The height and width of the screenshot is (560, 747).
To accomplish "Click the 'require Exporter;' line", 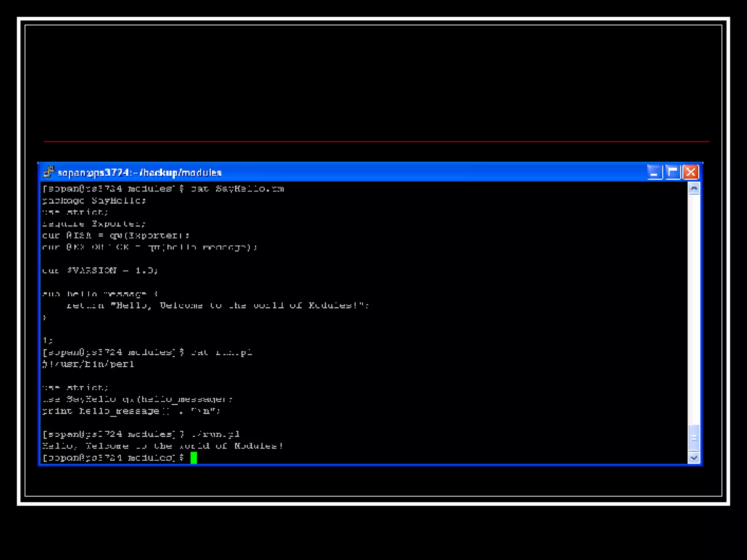I will pos(94,224).
